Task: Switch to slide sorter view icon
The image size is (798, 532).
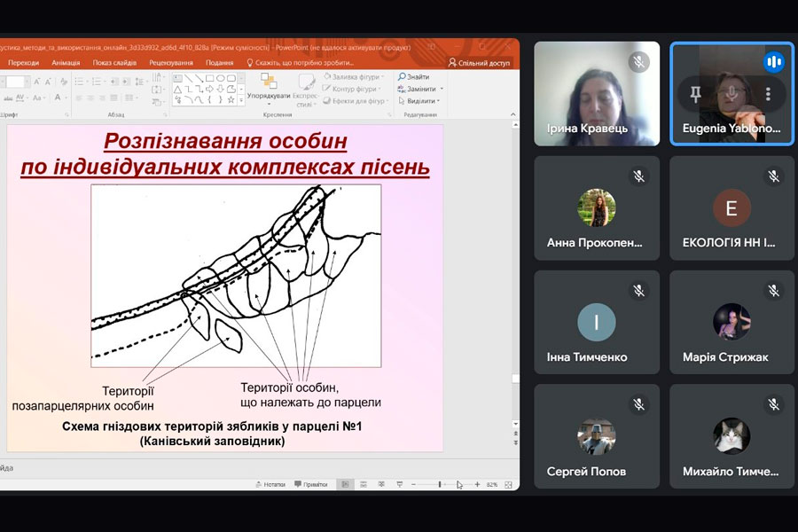Action: coord(364,484)
